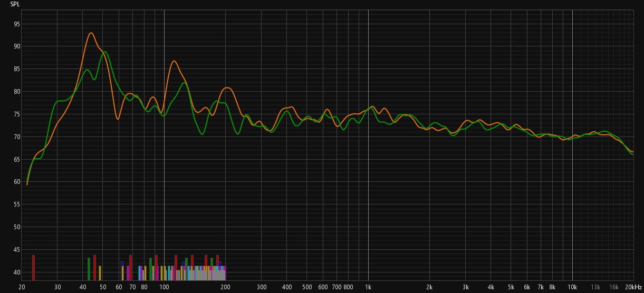Viewport: 644px width, 293px height.
Task: Click the 100 frequency axis label
Action: [164, 287]
